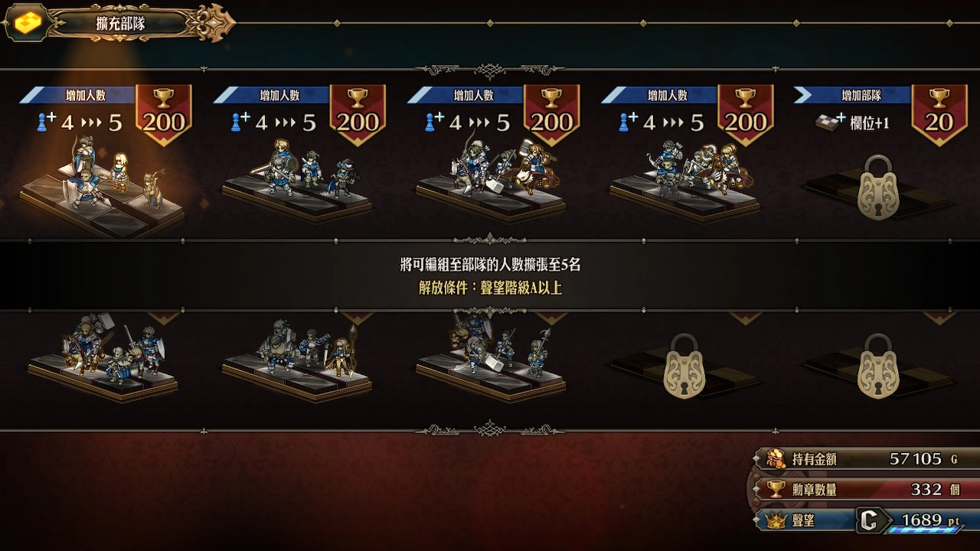The height and width of the screenshot is (551, 980).
Task: Select the third top-row unit squad
Action: tap(491, 182)
